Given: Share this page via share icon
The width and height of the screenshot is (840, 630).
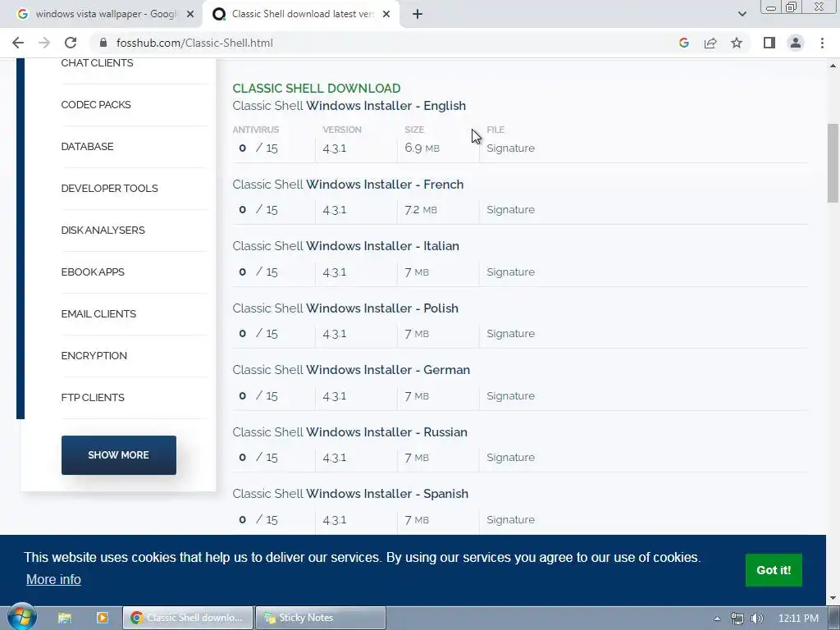Looking at the screenshot, I should click(710, 43).
